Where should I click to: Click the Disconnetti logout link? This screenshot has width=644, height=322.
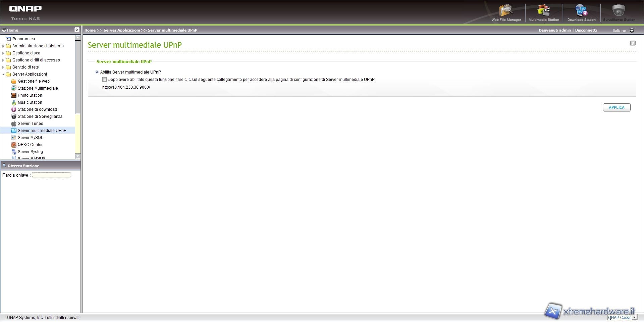(x=586, y=30)
